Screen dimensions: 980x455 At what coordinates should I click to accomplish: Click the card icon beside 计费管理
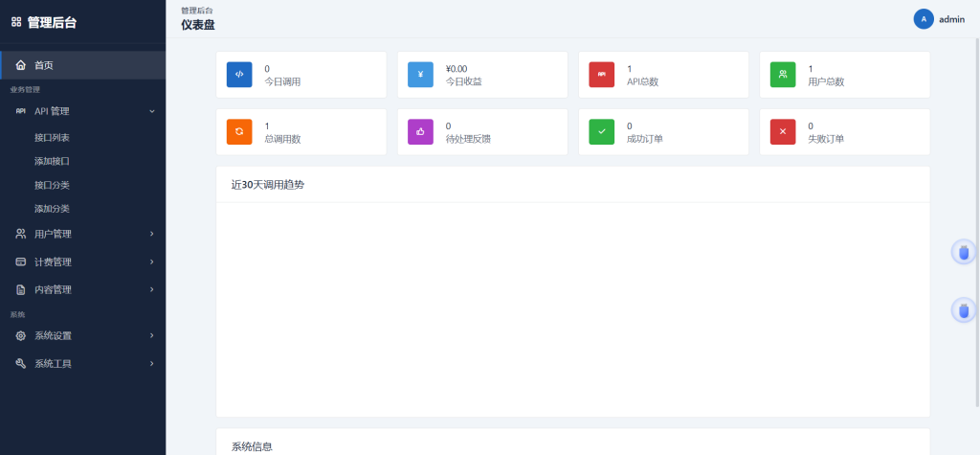[21, 262]
